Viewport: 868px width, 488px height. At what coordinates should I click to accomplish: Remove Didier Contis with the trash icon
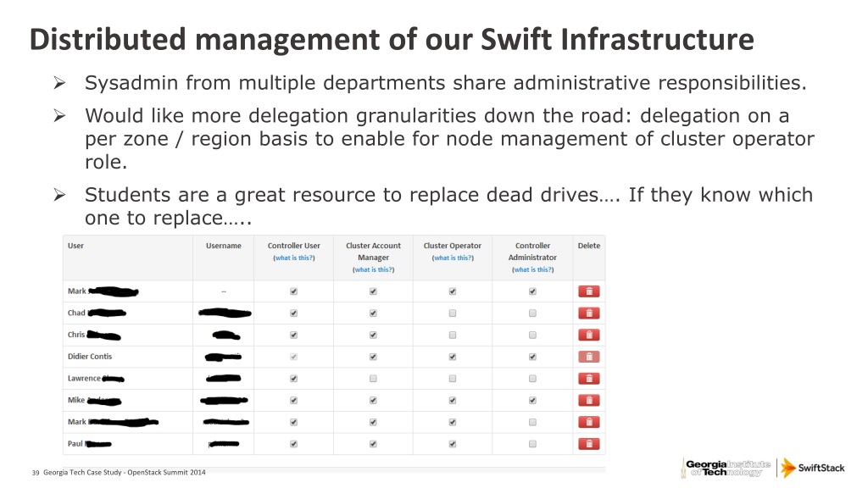pyautogui.click(x=588, y=357)
